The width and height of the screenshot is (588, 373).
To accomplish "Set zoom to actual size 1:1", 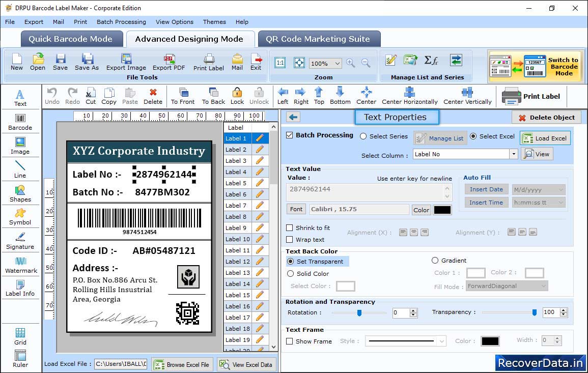I will tap(280, 63).
